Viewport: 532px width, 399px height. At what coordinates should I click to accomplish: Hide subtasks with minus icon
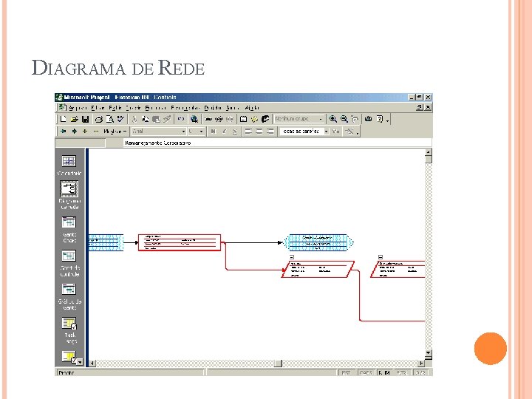95,131
